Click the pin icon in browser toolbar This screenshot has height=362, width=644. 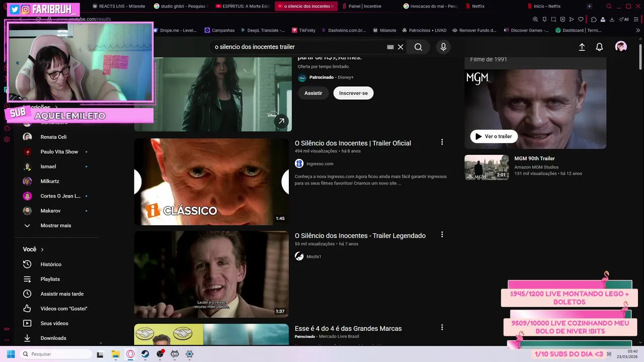pos(544,19)
